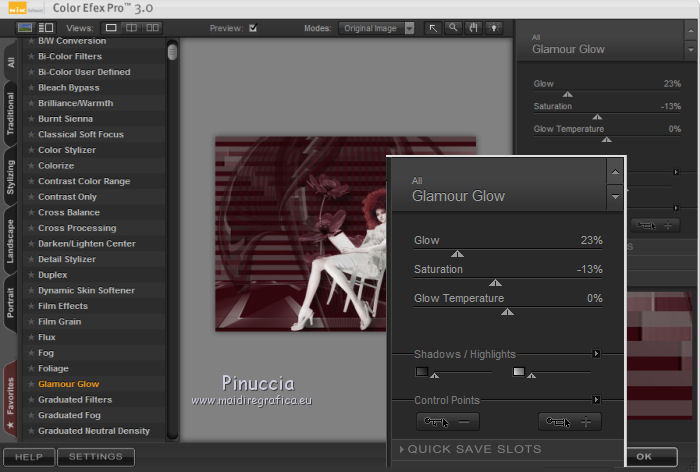The height and width of the screenshot is (472, 700).
Task: Expand Control Points section arrow in enlarged panel
Action: (x=596, y=400)
